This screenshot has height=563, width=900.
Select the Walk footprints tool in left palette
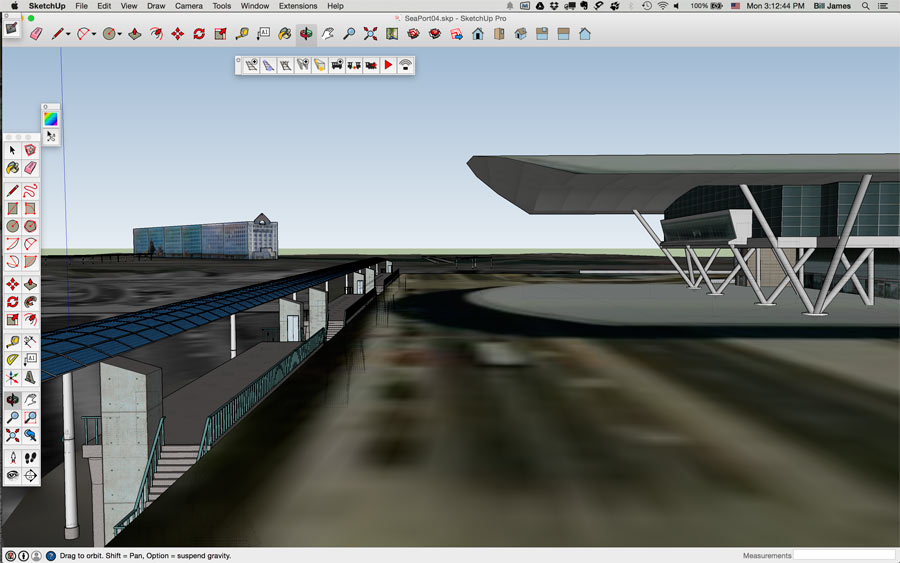pos(30,457)
